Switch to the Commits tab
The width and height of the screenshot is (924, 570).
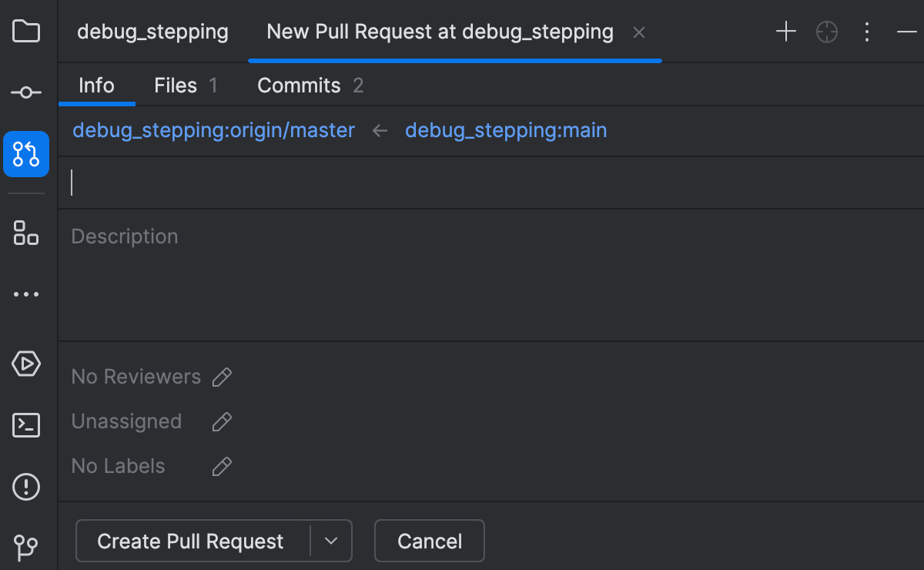coord(300,85)
